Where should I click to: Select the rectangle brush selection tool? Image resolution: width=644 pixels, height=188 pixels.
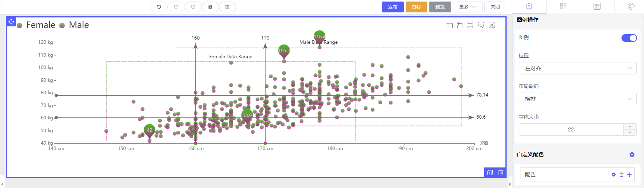click(x=470, y=26)
